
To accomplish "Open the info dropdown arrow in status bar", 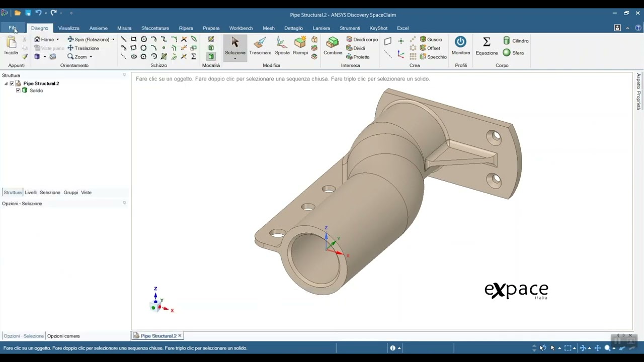I will point(399,348).
